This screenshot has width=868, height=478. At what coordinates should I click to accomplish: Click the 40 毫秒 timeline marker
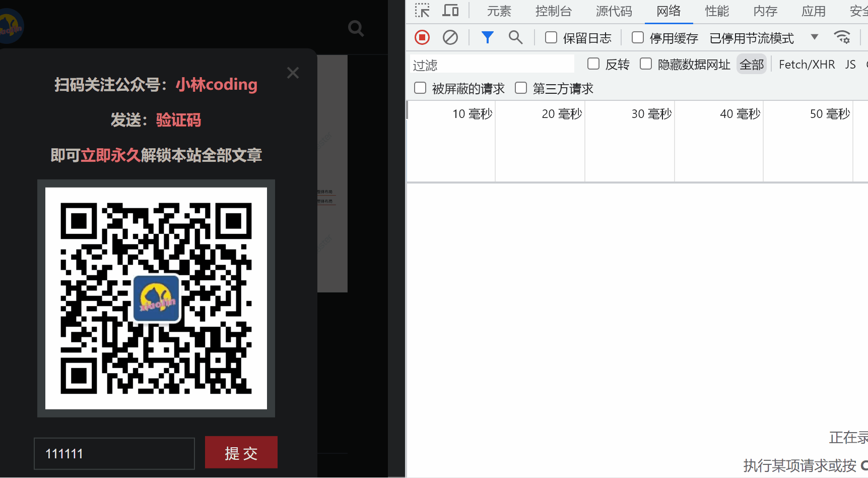(740, 114)
